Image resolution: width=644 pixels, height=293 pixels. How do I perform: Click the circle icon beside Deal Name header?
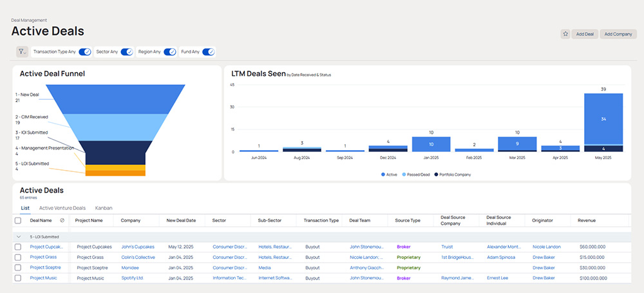click(x=62, y=220)
